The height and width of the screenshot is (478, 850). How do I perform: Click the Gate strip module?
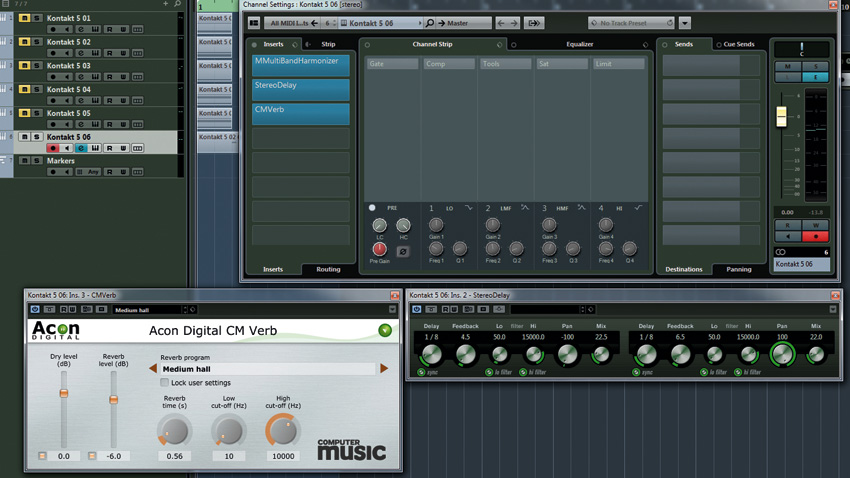coord(392,64)
